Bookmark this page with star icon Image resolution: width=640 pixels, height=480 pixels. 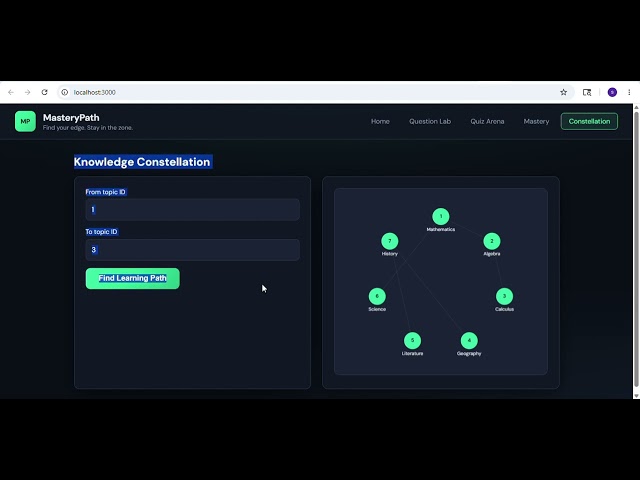(563, 92)
